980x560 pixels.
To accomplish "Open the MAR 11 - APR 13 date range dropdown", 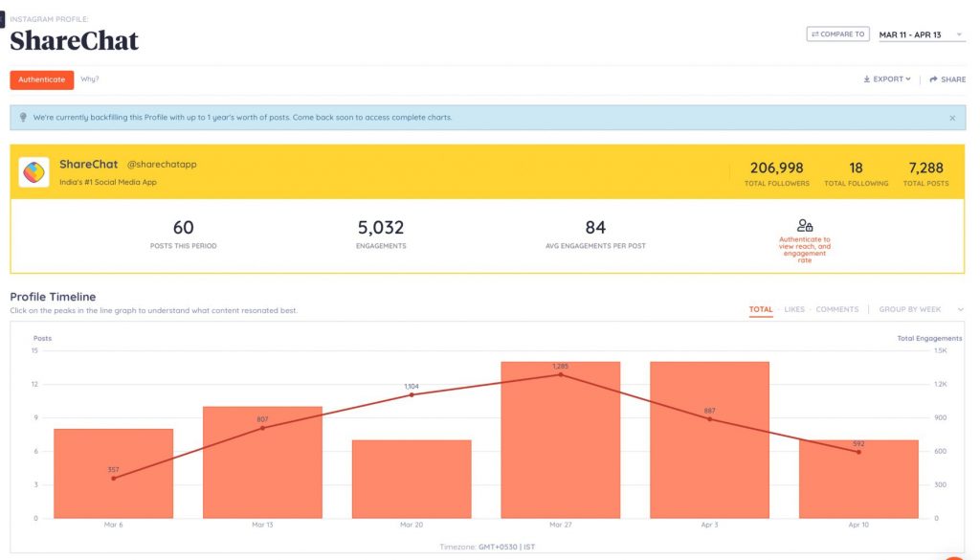I will click(x=922, y=35).
